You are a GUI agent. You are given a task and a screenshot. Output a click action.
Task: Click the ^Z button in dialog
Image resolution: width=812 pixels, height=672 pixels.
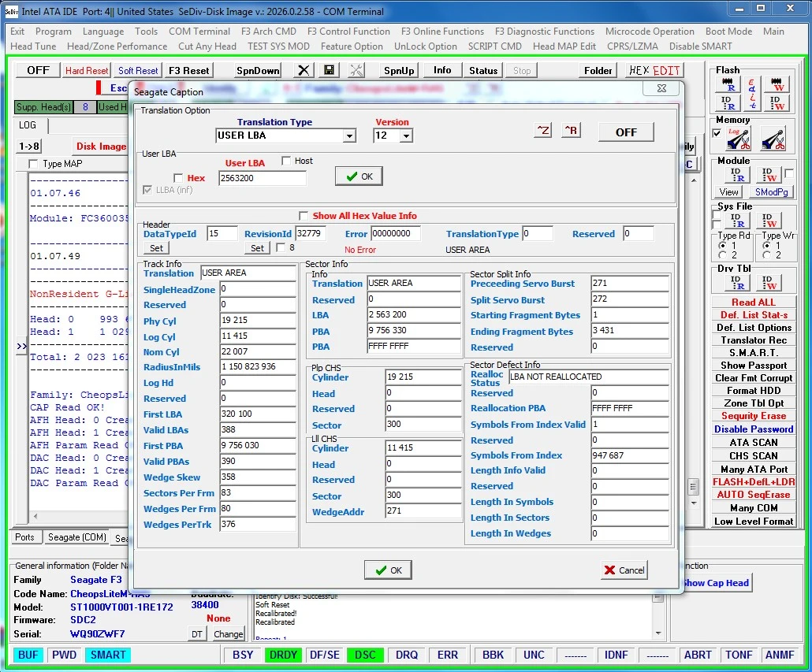point(542,130)
